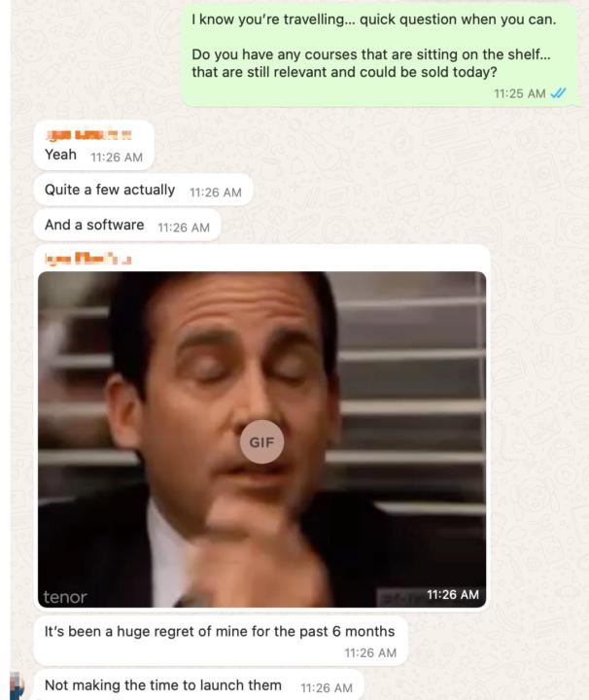The height and width of the screenshot is (700, 589).
Task: Click the timestamp beside "And a software"
Action: click(184, 227)
